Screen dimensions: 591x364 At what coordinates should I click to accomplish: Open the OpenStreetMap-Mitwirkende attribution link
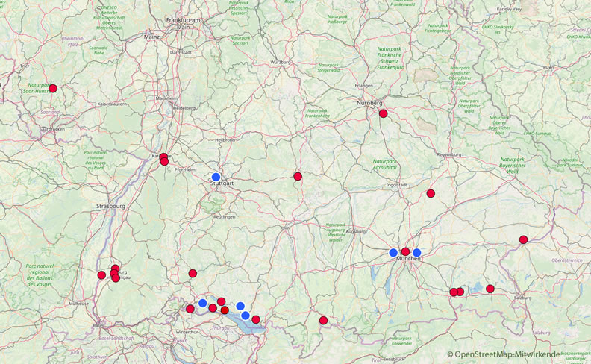[517, 354]
